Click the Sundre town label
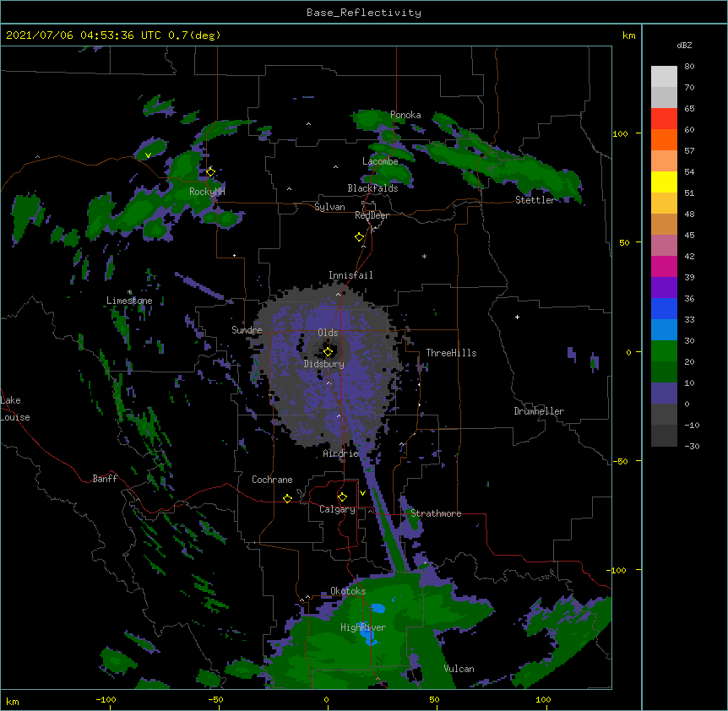The width and height of the screenshot is (728, 711). pos(247,330)
